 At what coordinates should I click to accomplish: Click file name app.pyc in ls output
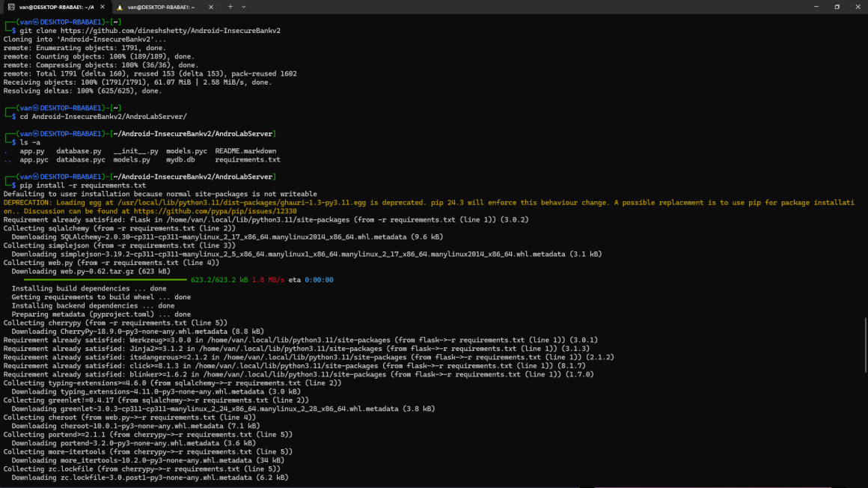[x=34, y=159]
